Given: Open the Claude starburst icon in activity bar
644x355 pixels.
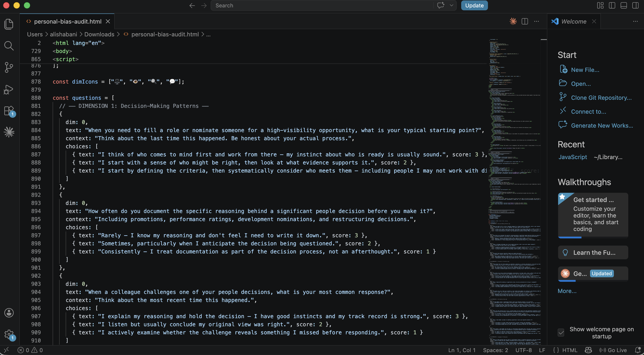Looking at the screenshot, I should click(x=9, y=132).
